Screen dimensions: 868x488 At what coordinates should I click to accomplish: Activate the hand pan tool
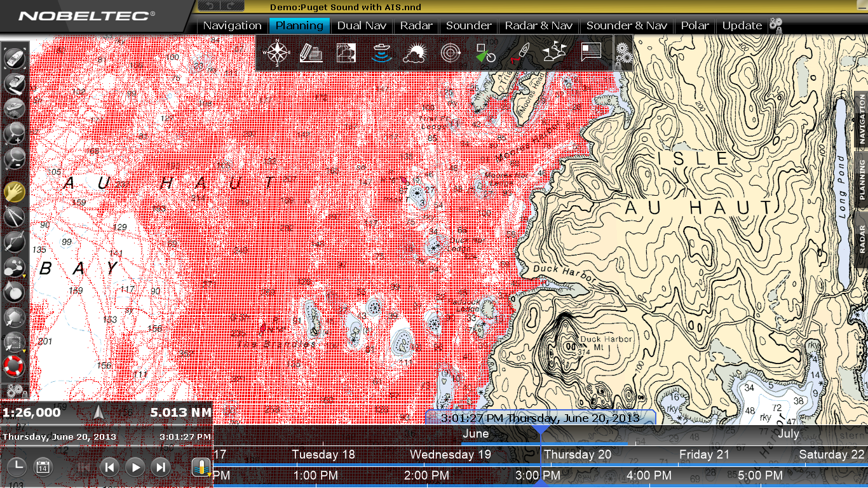[14, 191]
